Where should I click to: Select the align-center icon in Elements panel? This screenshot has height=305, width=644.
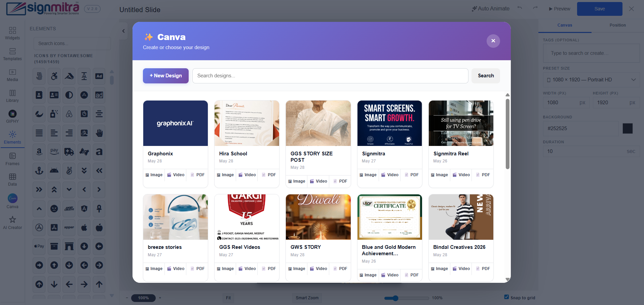[99, 114]
